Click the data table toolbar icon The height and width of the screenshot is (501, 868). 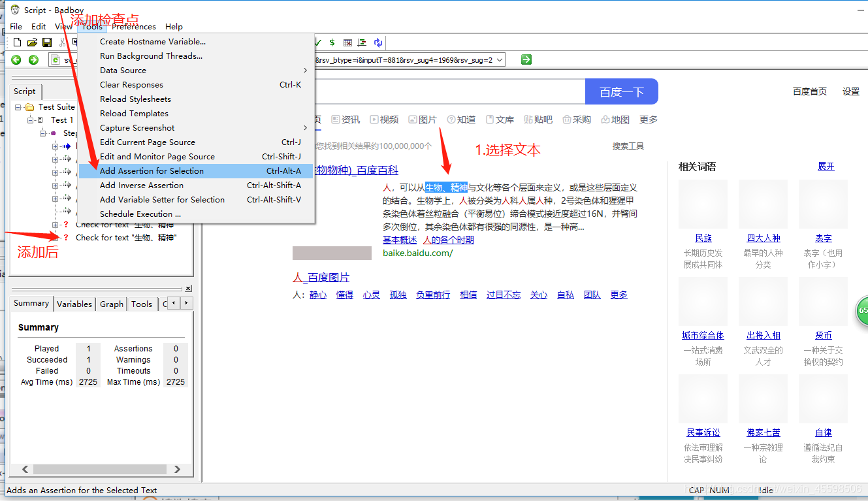pos(347,42)
